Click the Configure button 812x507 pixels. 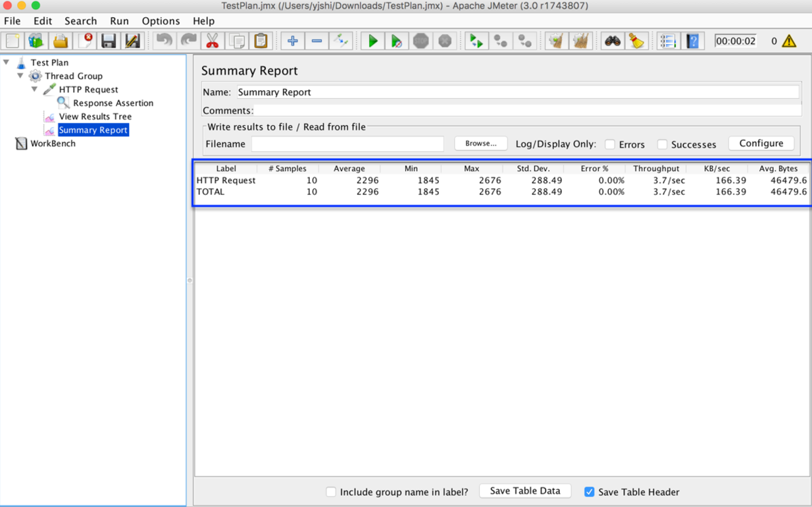(761, 144)
